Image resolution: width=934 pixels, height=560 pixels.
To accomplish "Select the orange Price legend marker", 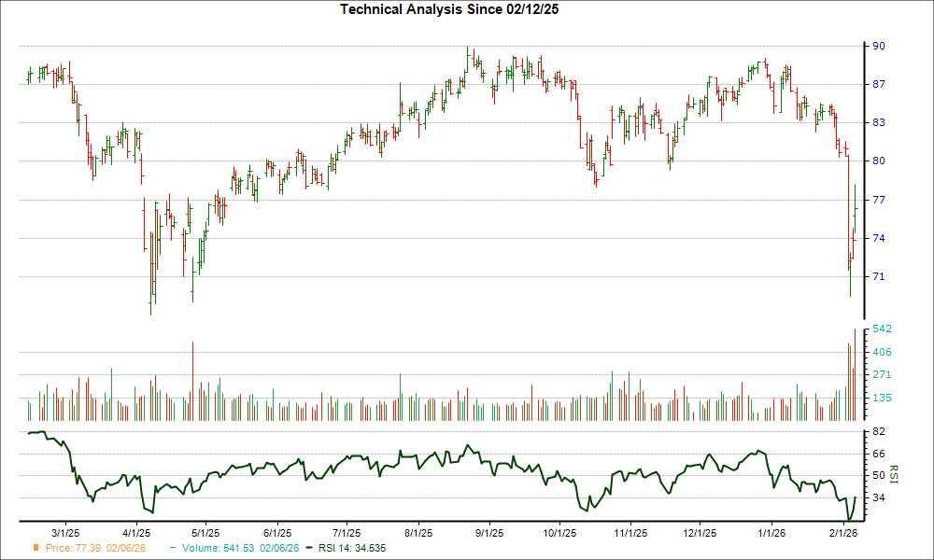I will [35, 549].
